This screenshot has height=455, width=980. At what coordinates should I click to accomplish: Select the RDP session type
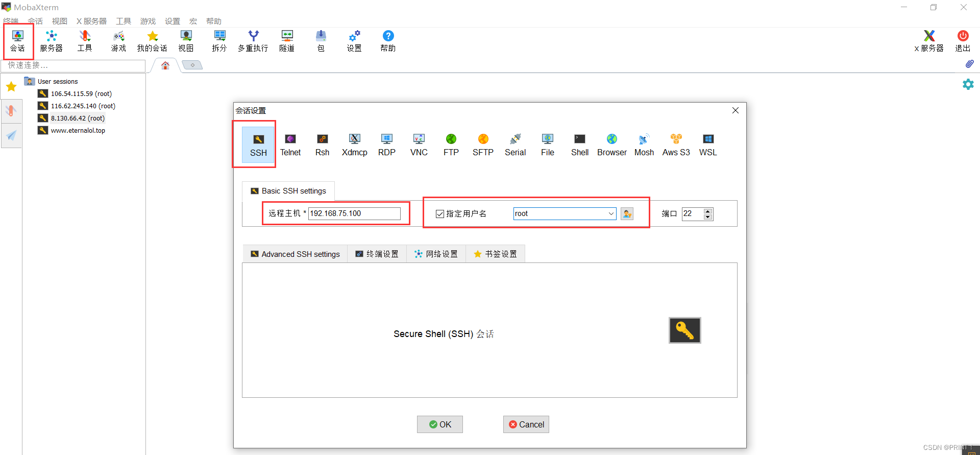[387, 145]
